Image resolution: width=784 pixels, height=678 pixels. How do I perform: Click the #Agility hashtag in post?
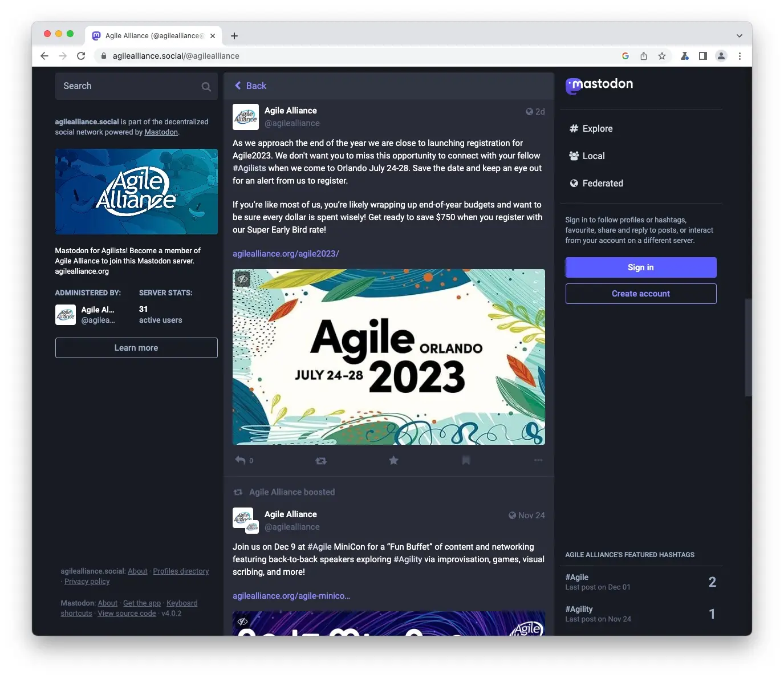click(408, 559)
